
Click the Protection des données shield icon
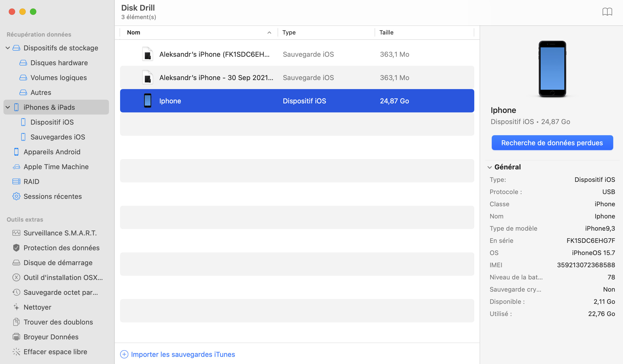click(x=16, y=248)
